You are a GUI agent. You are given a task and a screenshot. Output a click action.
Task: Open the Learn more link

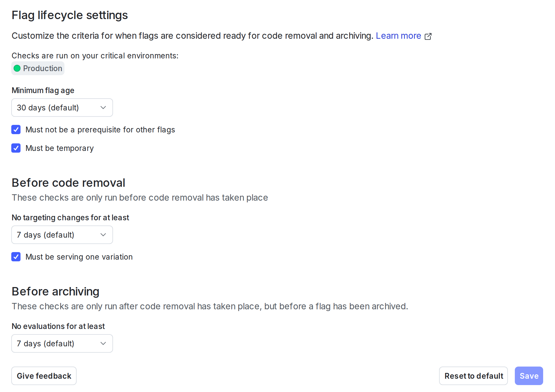(x=398, y=36)
